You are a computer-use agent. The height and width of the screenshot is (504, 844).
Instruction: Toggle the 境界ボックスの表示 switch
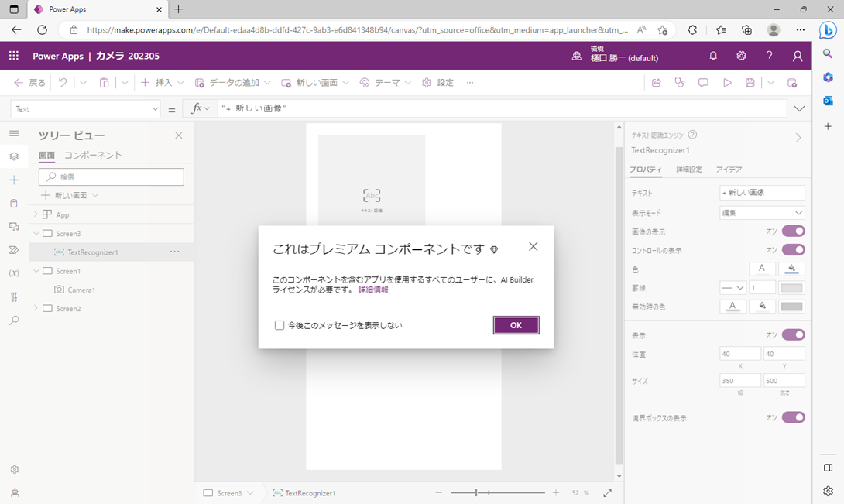point(794,417)
